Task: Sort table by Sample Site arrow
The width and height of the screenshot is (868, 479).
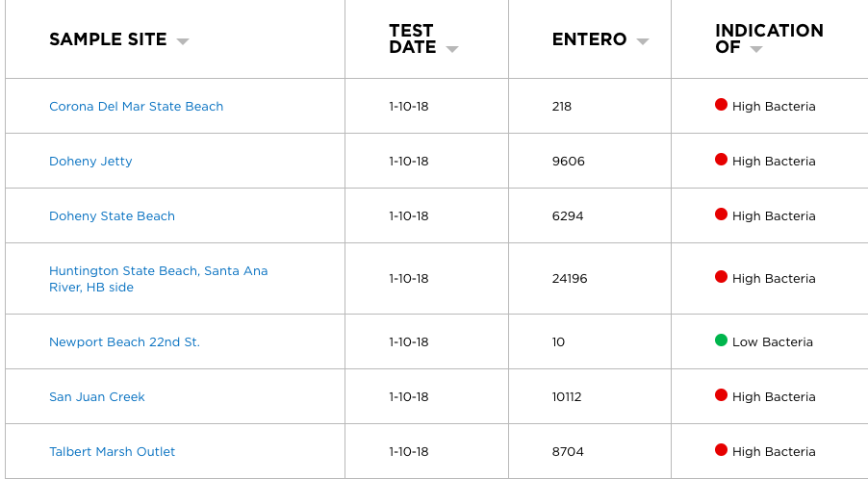Action: (183, 41)
